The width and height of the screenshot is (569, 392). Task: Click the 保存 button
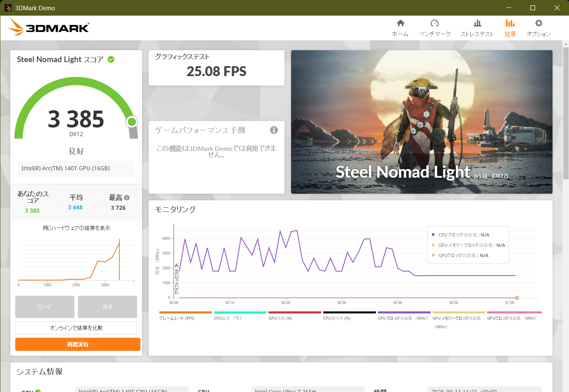pyautogui.click(x=107, y=307)
